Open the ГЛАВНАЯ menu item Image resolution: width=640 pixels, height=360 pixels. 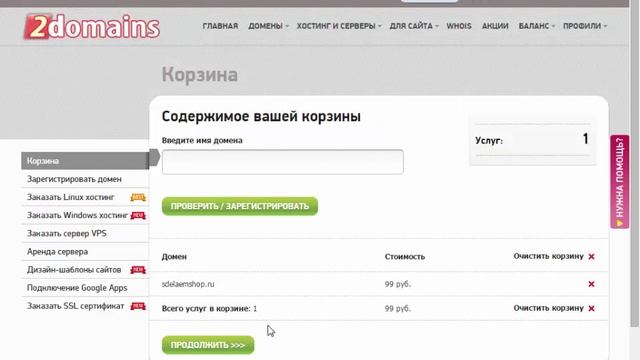pyautogui.click(x=220, y=26)
